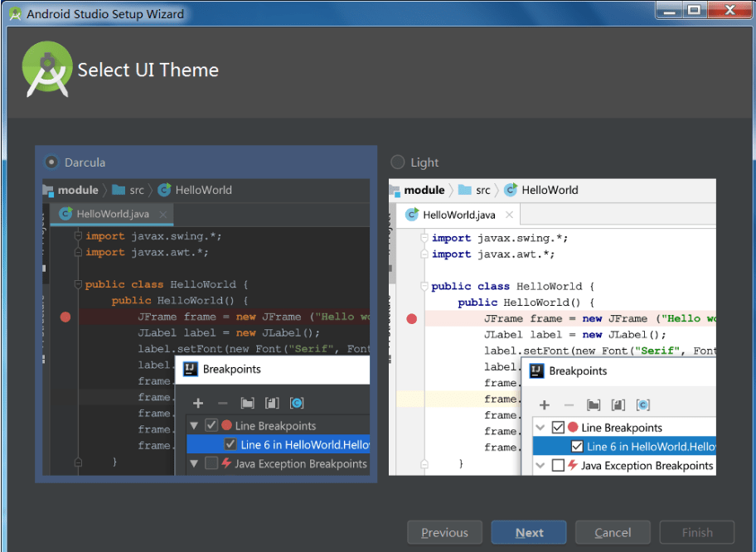Image resolution: width=756 pixels, height=552 pixels.
Task: Click the module folder icon in Darcula preview
Action: pyautogui.click(x=48, y=191)
